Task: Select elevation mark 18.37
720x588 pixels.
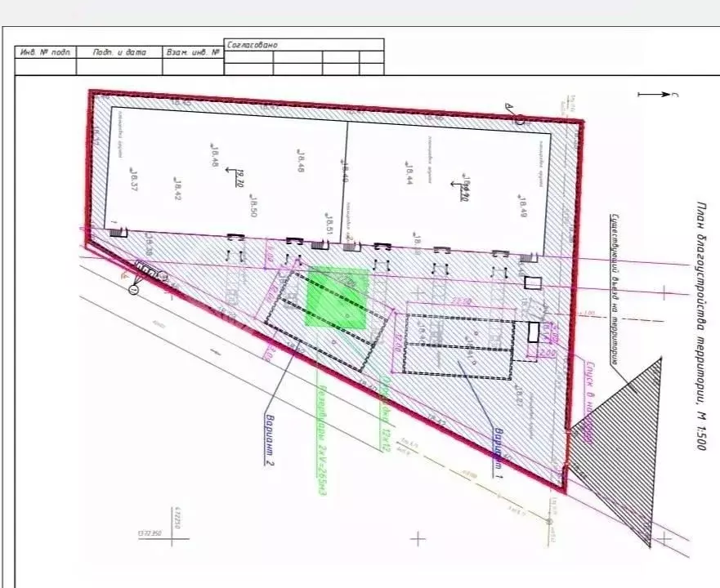Action: (133, 179)
